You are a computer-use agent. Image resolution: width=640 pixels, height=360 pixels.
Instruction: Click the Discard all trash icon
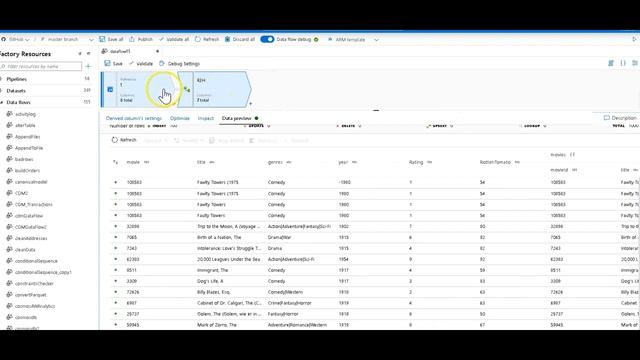(227, 39)
